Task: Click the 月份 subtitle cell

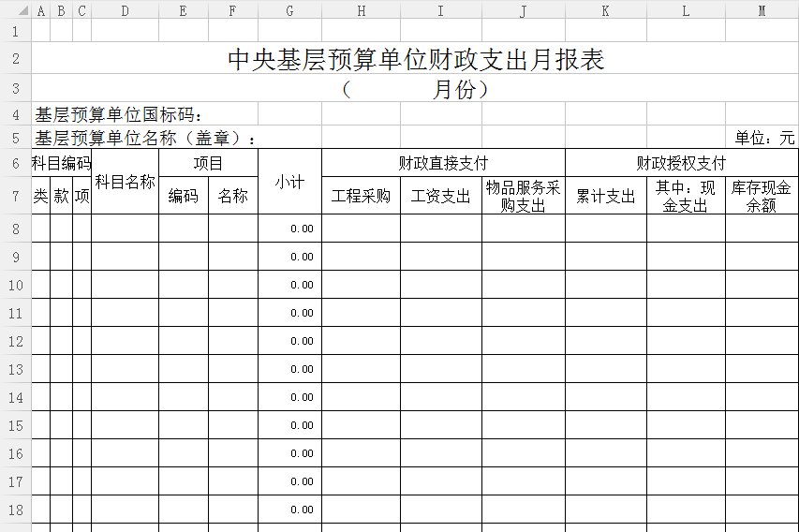Action: pos(415,90)
